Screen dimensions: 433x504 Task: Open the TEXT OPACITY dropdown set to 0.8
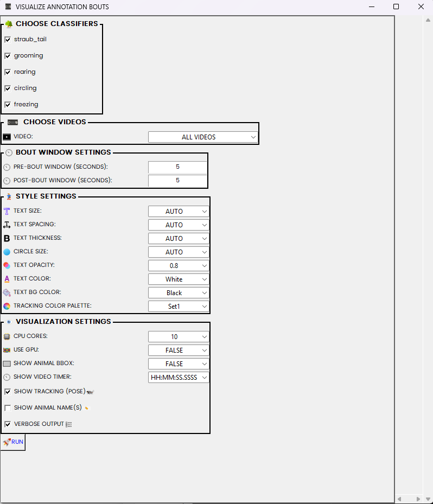point(179,265)
